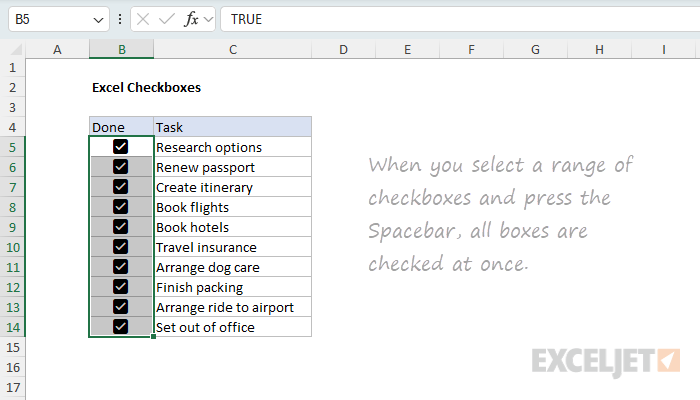
Task: Select row 1 header
Action: tap(12, 67)
